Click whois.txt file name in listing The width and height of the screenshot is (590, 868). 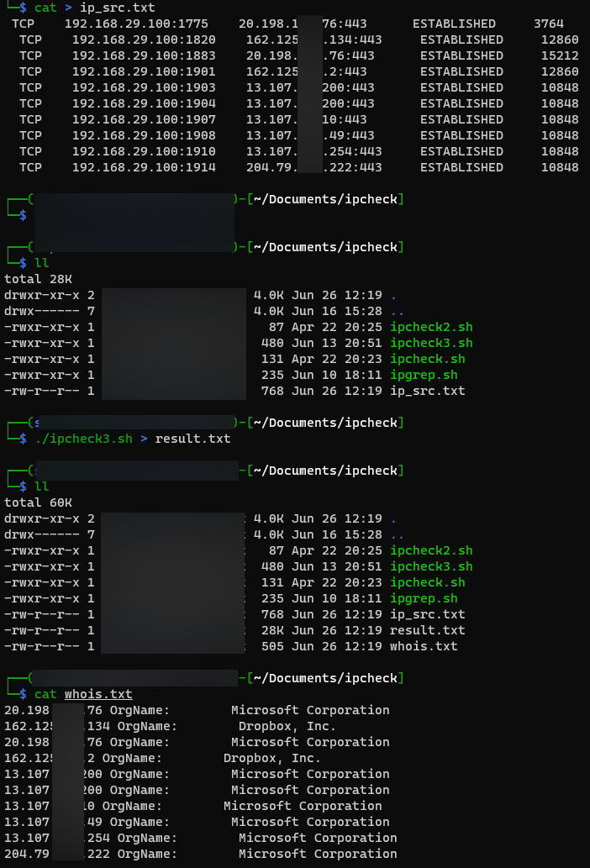pyautogui.click(x=424, y=646)
